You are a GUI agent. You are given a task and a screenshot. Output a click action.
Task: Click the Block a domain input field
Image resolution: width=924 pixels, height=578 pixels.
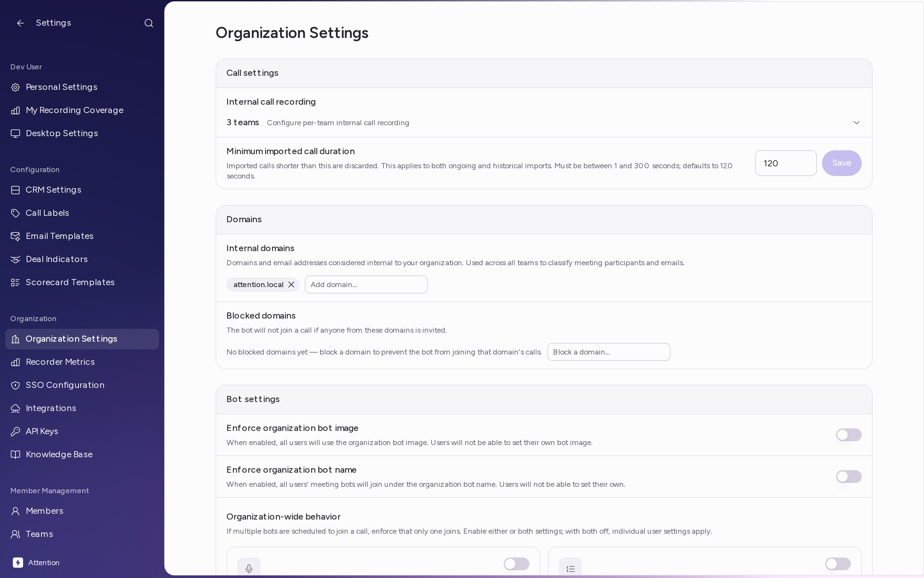[609, 352]
